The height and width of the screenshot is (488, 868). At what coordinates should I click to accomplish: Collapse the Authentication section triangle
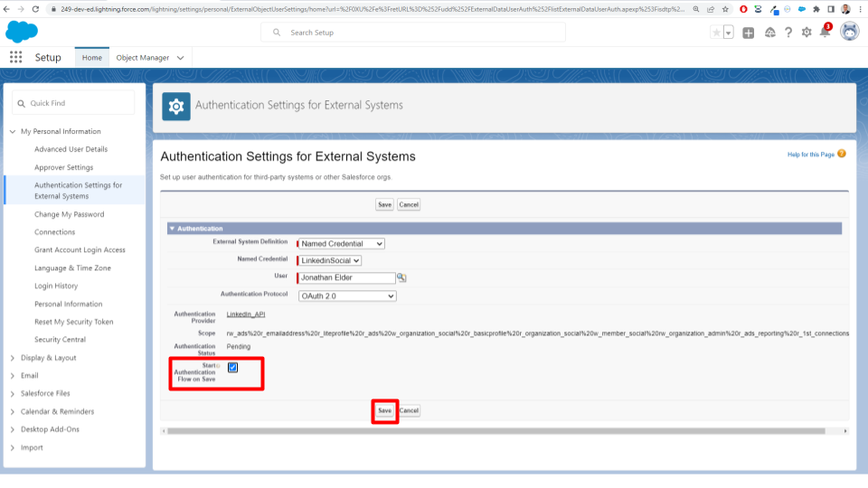pyautogui.click(x=172, y=229)
